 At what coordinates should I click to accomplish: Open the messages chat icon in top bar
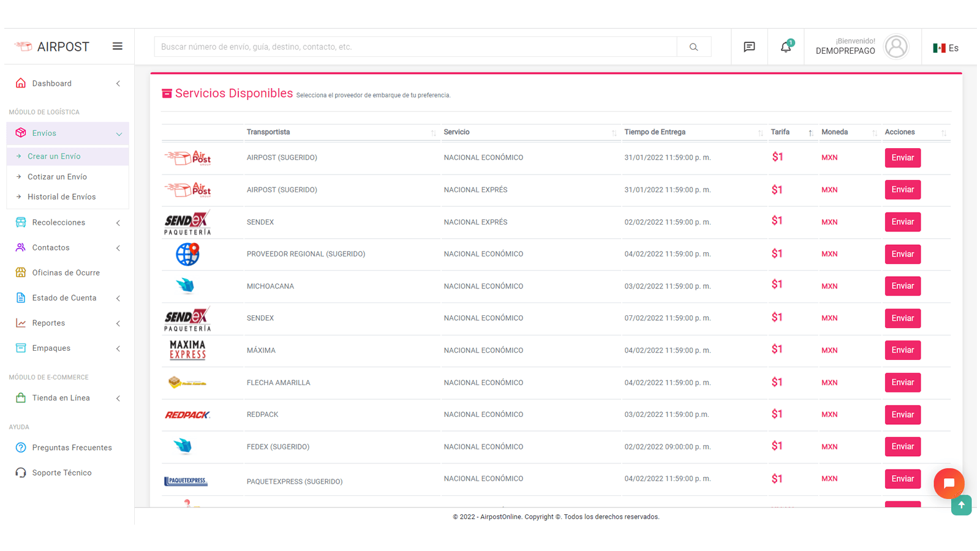(748, 46)
